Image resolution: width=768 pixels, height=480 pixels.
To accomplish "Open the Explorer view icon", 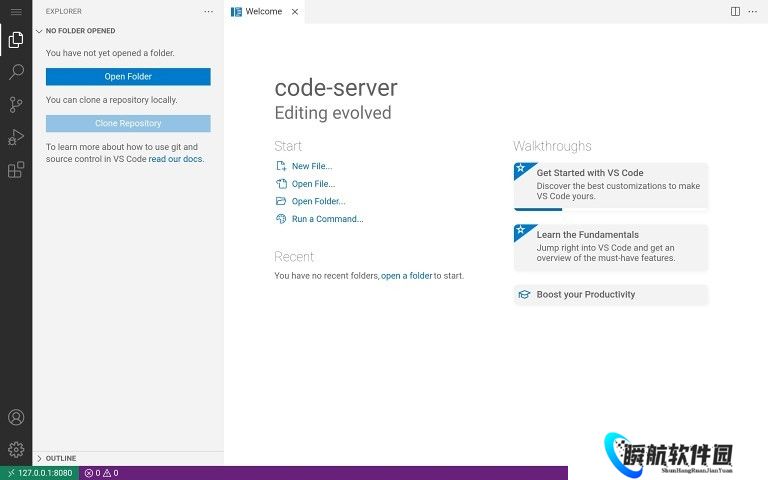I will coord(16,40).
